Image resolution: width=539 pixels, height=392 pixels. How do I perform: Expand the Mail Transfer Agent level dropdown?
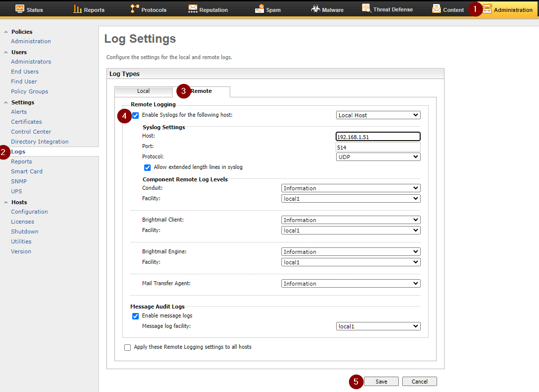pyautogui.click(x=351, y=284)
